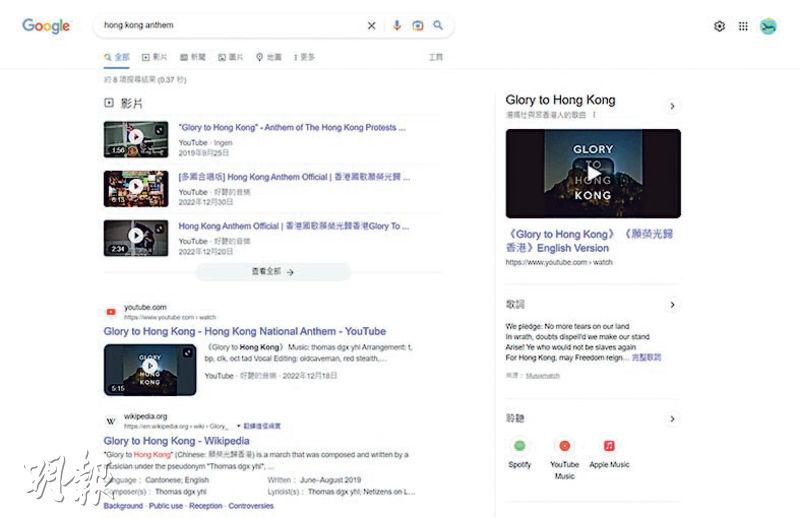Click the Google account avatar
800x518 pixels.
[768, 26]
